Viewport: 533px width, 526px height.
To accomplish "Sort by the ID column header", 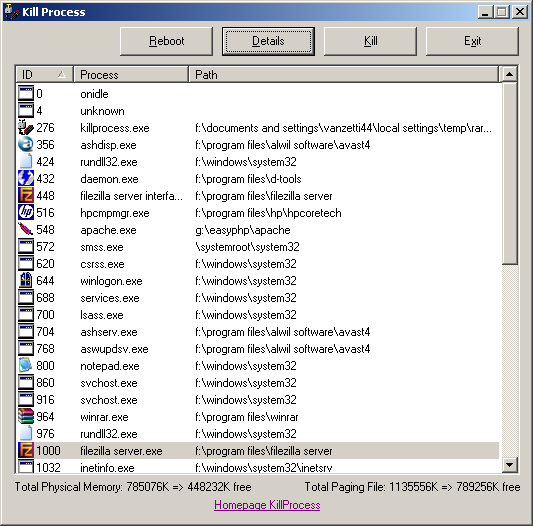I will (45, 74).
